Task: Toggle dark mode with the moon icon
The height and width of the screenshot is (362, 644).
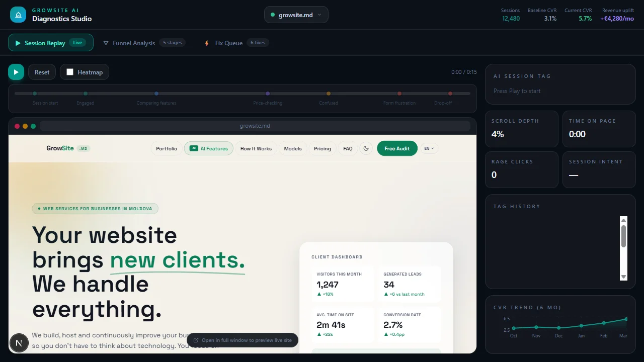Action: [366, 148]
